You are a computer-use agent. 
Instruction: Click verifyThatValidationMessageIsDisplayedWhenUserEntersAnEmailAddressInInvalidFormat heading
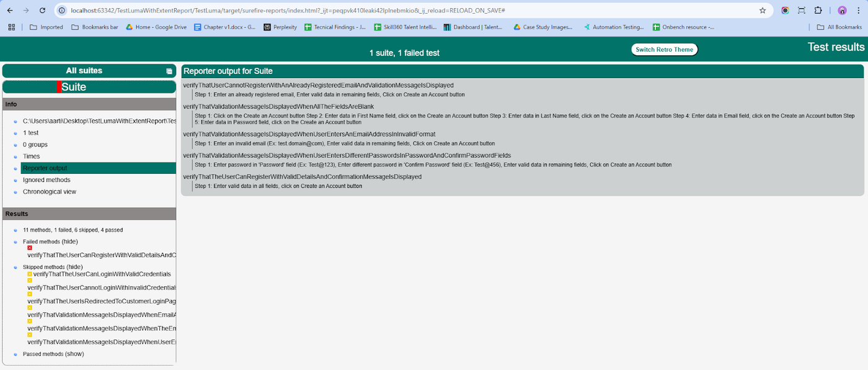click(309, 134)
